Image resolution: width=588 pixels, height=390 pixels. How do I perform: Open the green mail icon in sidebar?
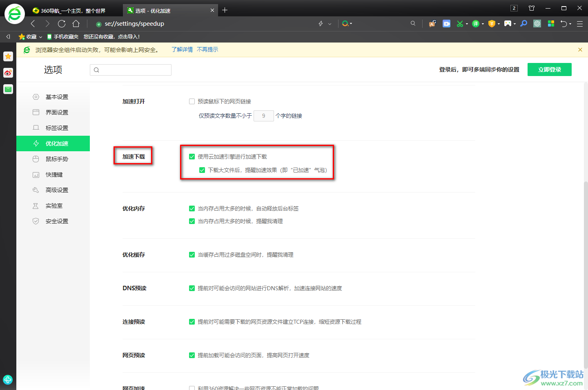point(8,89)
